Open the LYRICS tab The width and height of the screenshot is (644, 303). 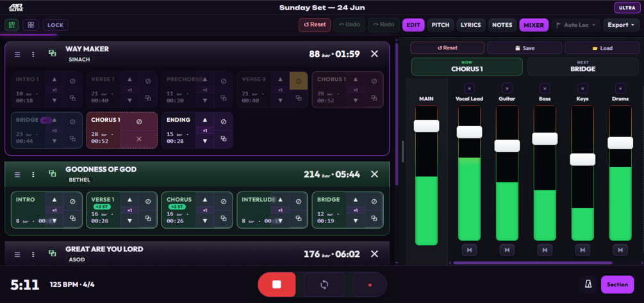pyautogui.click(x=471, y=25)
